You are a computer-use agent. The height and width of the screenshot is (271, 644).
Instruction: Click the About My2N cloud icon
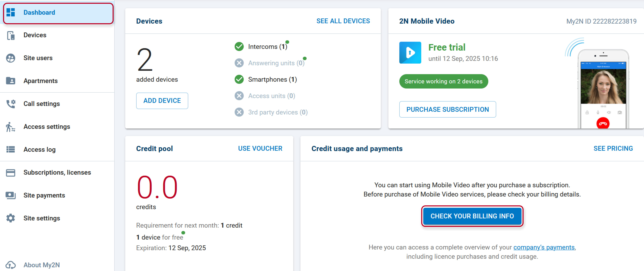click(x=10, y=265)
